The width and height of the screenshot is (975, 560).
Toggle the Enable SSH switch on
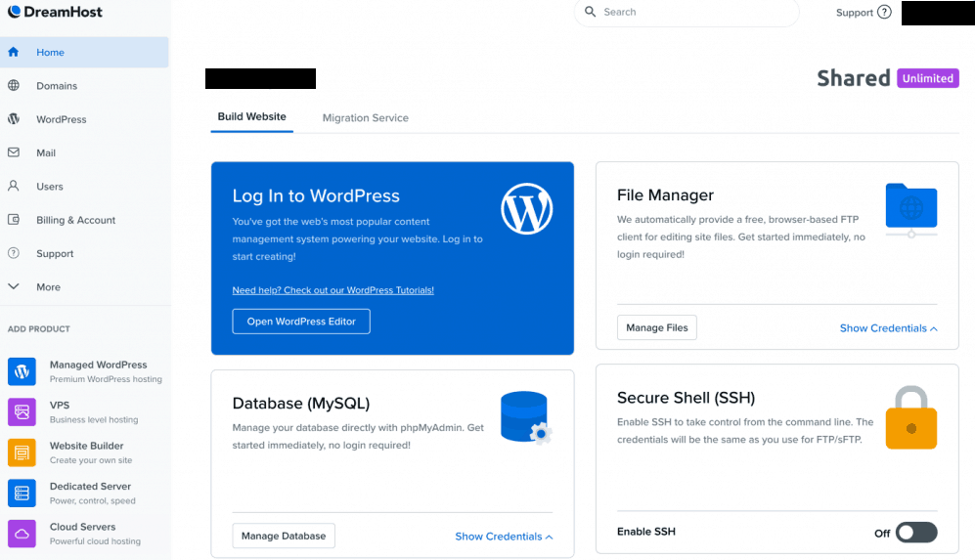pyautogui.click(x=916, y=533)
